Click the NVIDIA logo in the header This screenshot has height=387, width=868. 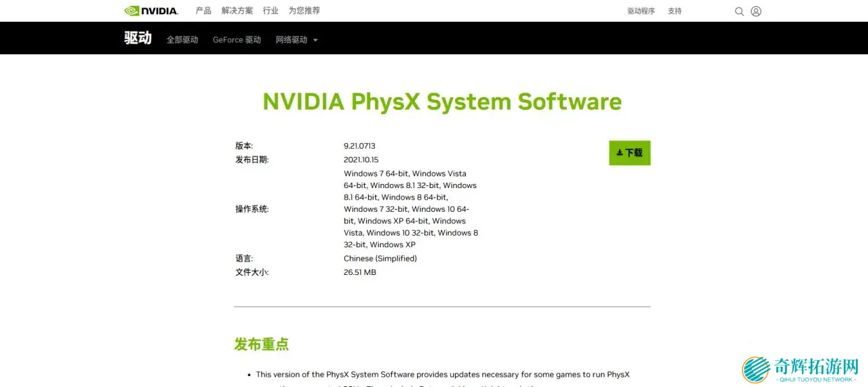point(151,11)
